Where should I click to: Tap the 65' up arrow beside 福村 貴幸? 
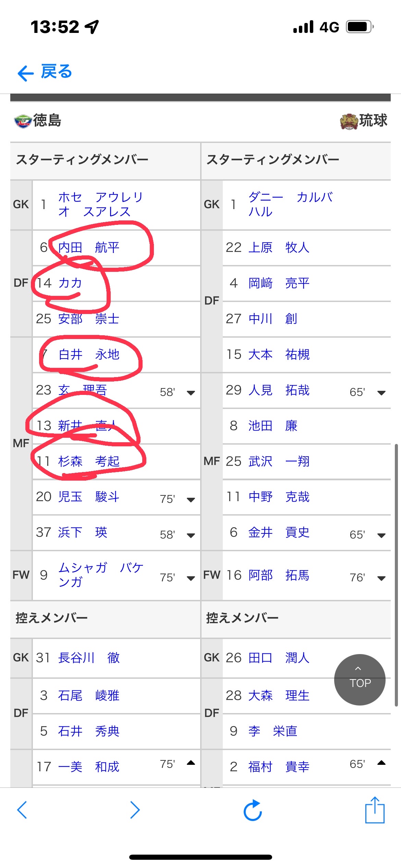(x=381, y=763)
